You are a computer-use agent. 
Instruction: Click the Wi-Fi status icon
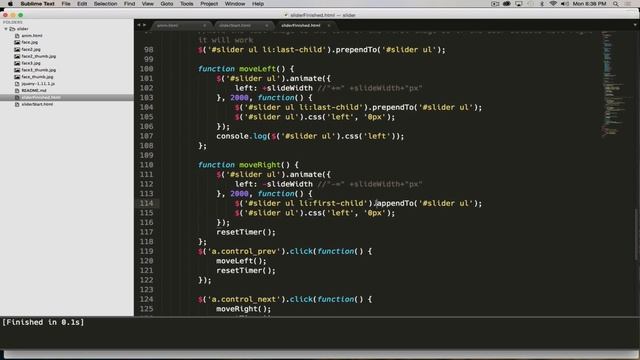coord(553,4)
